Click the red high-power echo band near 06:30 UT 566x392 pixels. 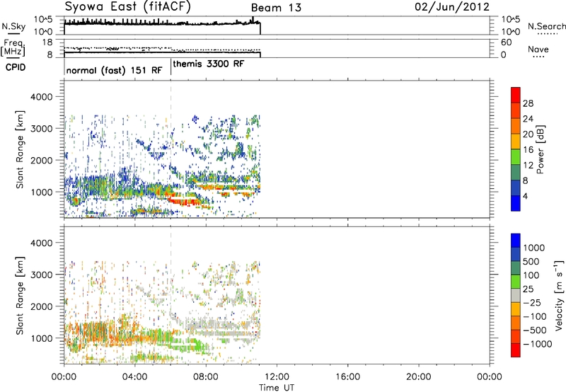pyautogui.click(x=184, y=201)
